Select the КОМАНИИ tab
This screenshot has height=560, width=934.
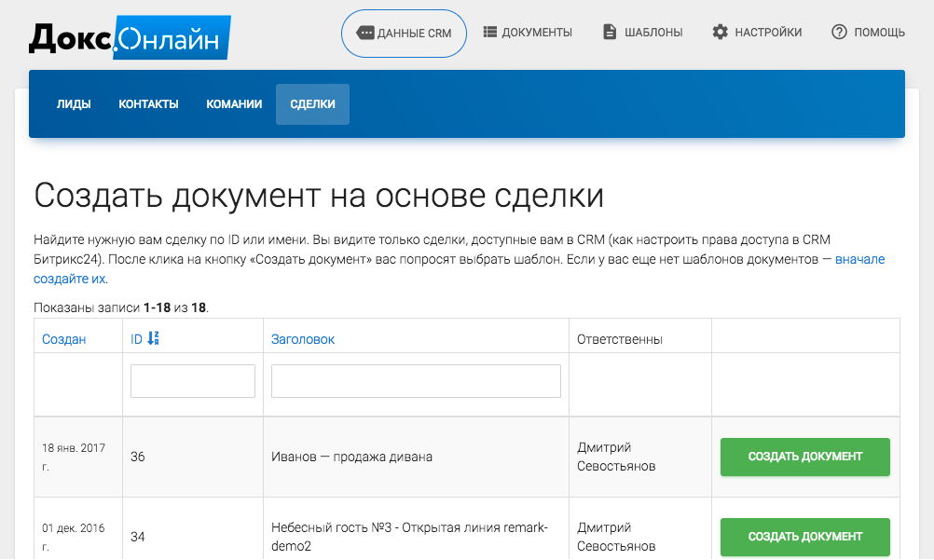(x=234, y=103)
